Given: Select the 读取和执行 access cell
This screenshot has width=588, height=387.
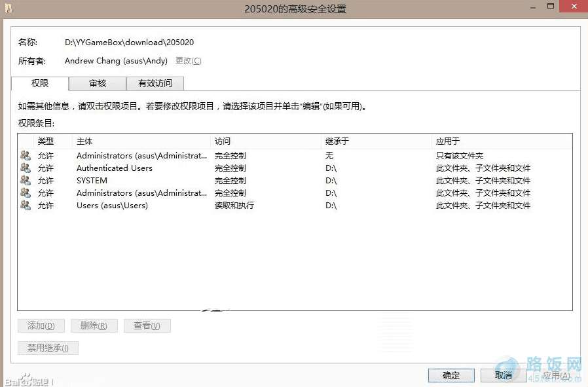Looking at the screenshot, I should (234, 205).
